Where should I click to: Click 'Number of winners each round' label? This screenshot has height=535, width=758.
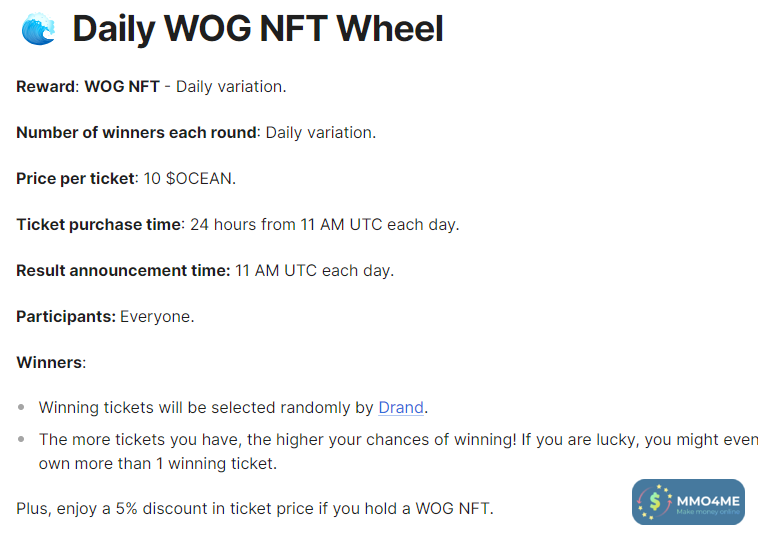click(x=136, y=132)
